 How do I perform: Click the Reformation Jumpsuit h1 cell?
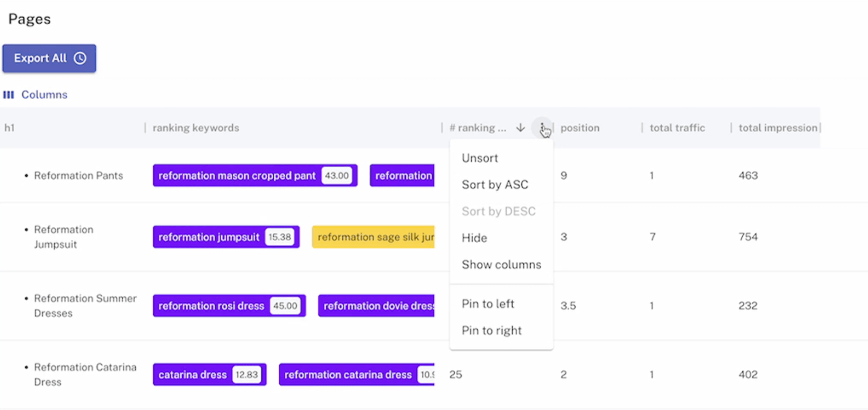(64, 237)
